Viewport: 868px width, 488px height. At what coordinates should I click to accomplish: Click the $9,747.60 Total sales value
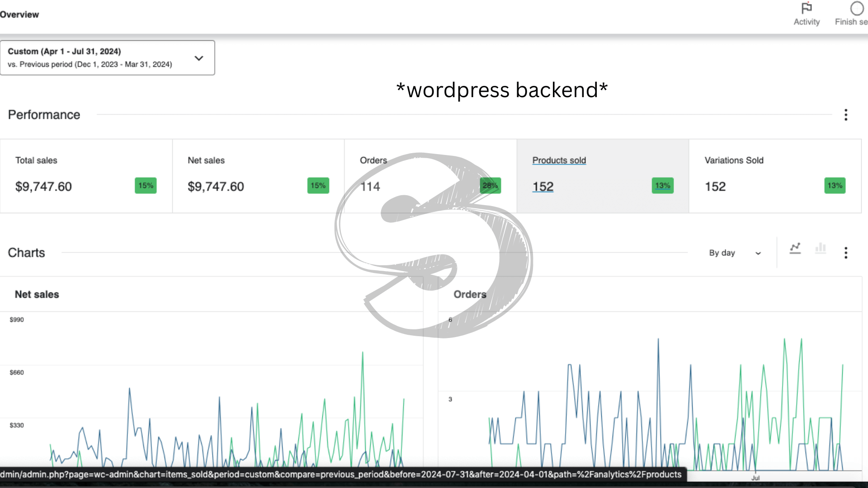click(43, 187)
